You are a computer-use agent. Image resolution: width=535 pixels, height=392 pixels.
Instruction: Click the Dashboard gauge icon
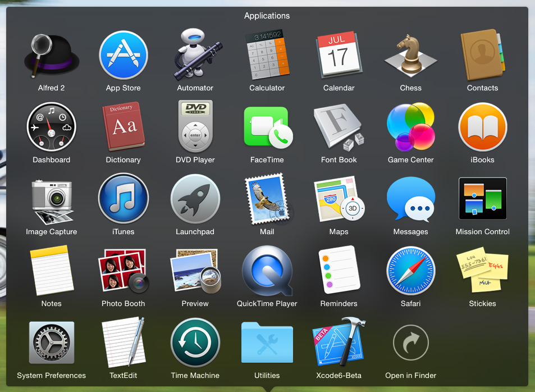[52, 127]
